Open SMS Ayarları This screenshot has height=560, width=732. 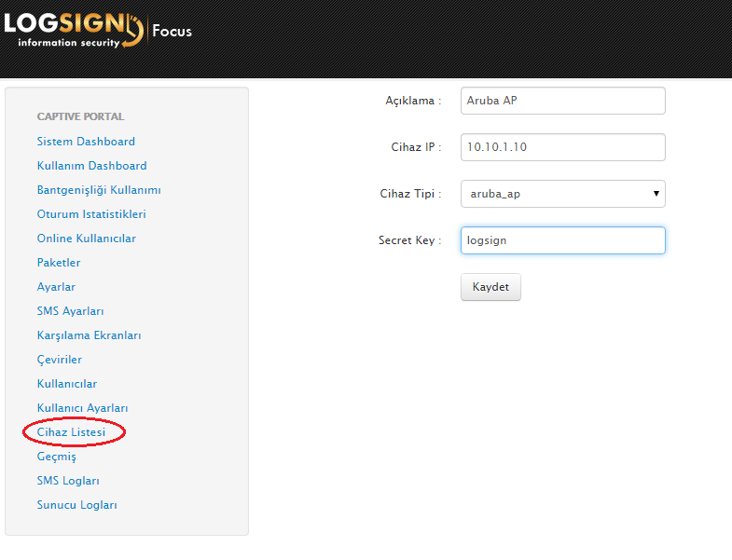point(71,311)
